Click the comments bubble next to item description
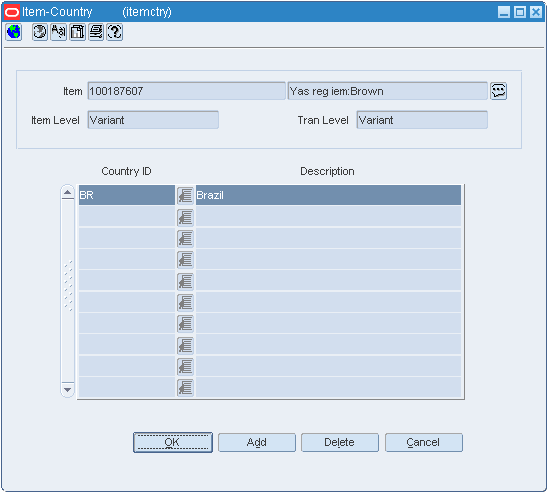548x493 pixels. click(498, 91)
